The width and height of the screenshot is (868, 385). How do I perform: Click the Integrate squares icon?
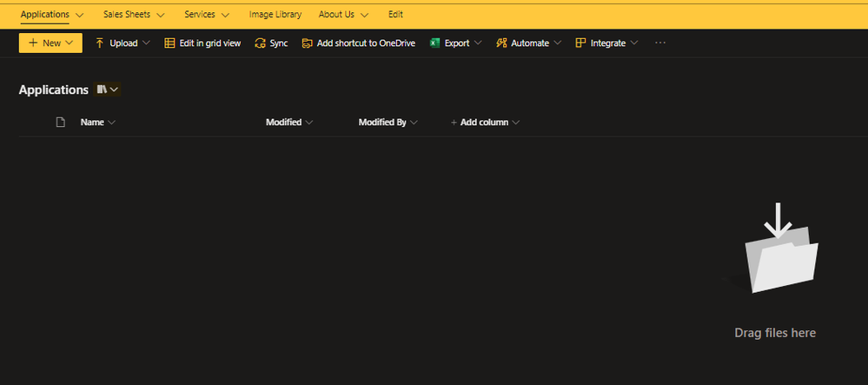(580, 43)
